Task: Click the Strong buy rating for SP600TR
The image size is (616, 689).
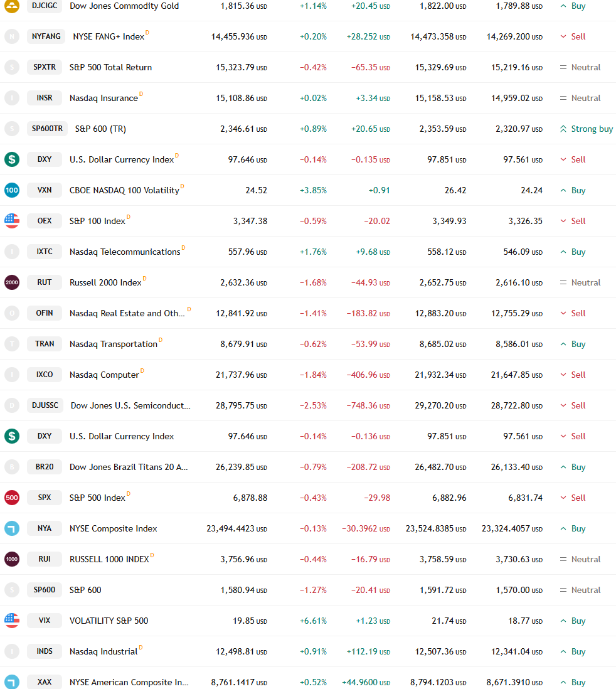Action: 587,129
